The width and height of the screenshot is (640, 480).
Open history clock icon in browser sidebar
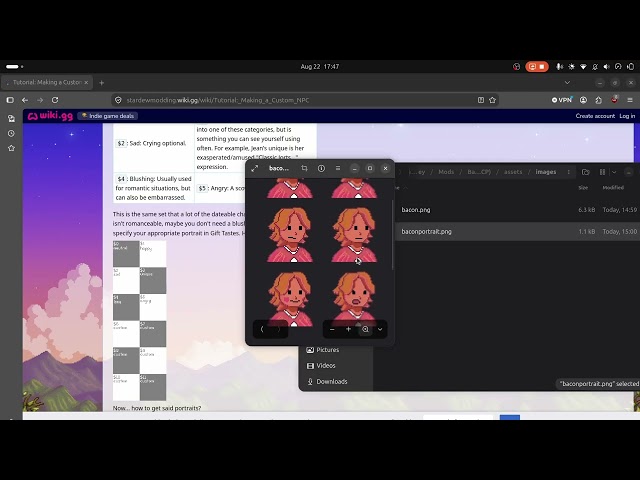(x=11, y=133)
